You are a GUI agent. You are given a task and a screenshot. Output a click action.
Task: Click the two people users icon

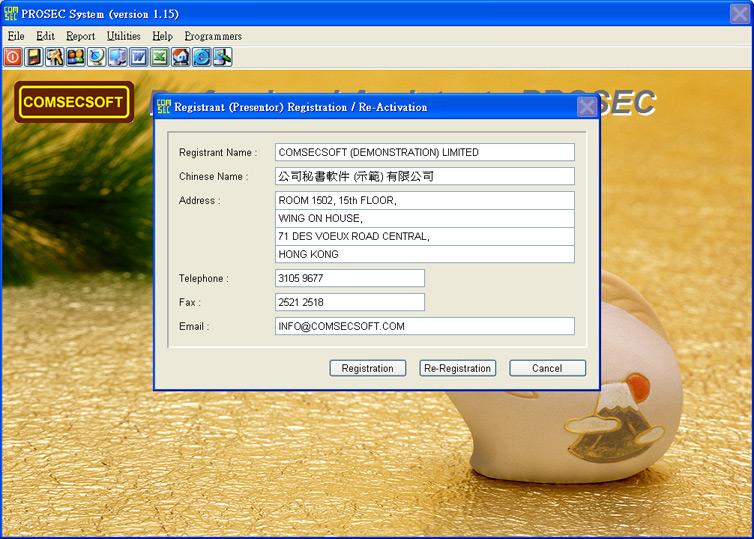point(75,57)
